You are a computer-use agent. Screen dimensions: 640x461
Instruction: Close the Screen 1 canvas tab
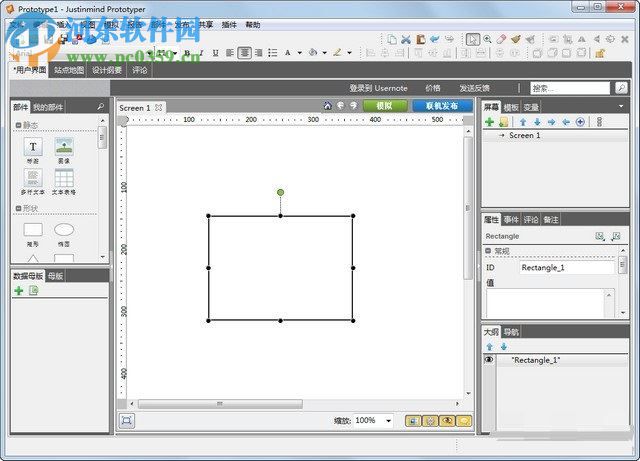tap(158, 108)
